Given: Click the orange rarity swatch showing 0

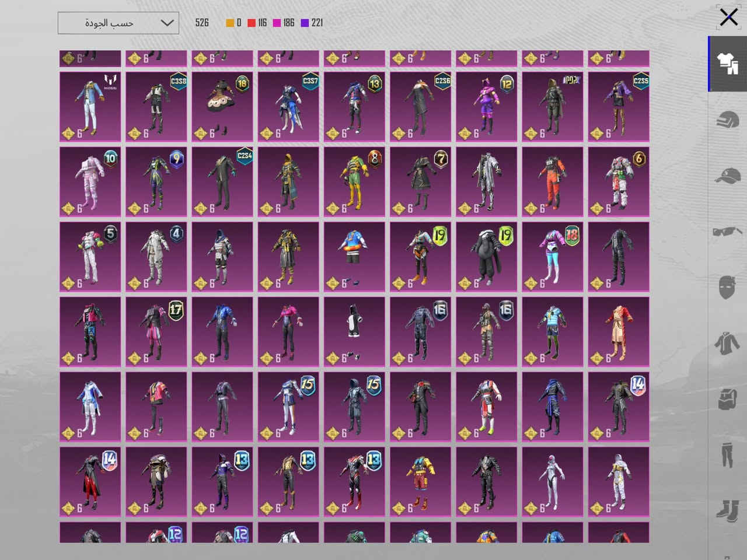Looking at the screenshot, I should click(230, 23).
